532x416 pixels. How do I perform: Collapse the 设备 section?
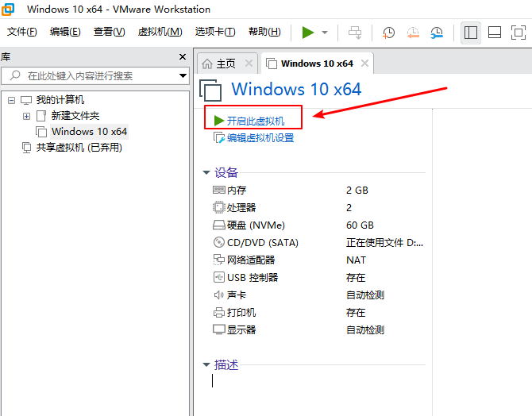click(206, 172)
